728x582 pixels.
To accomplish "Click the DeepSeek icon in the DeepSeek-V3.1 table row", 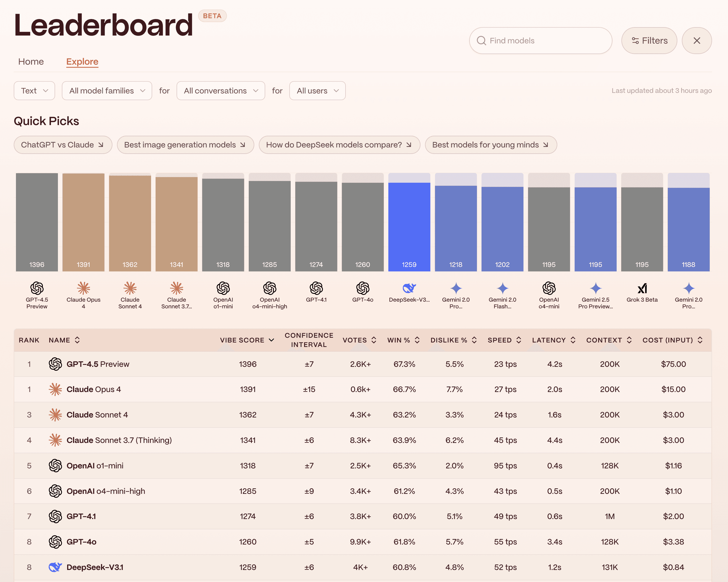I will tap(55, 567).
